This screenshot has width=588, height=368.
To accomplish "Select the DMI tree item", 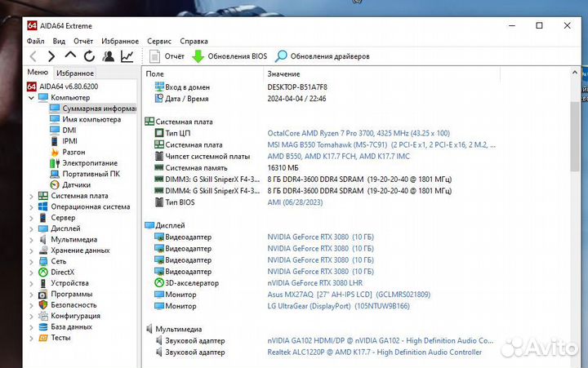I will [69, 130].
